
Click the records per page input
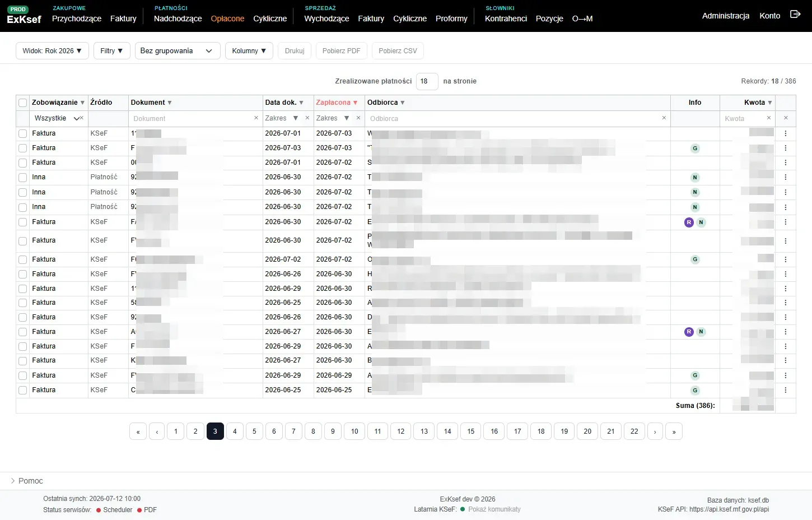coord(427,81)
